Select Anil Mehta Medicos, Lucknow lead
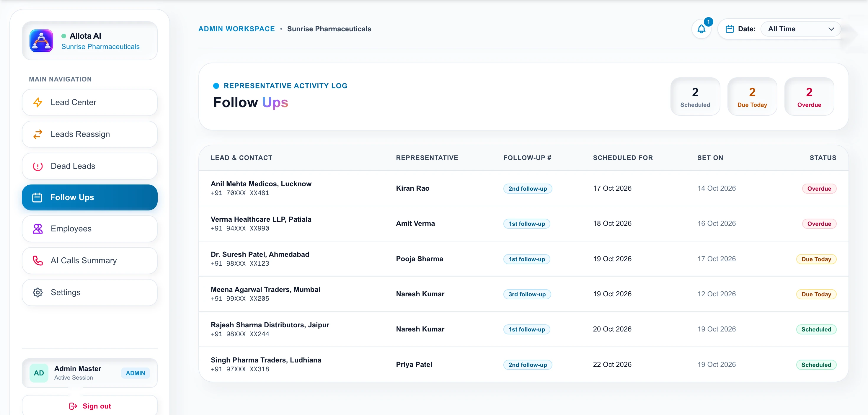Image resolution: width=868 pixels, height=415 pixels. point(261,184)
